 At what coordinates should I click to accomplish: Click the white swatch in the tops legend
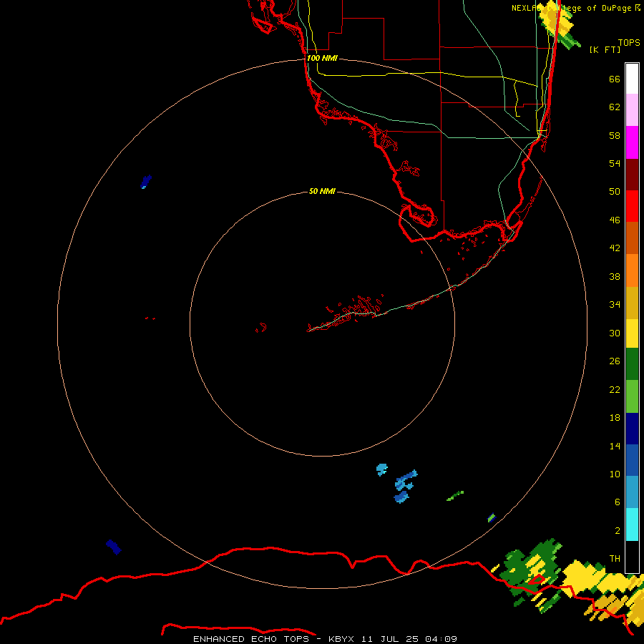pyautogui.click(x=632, y=79)
